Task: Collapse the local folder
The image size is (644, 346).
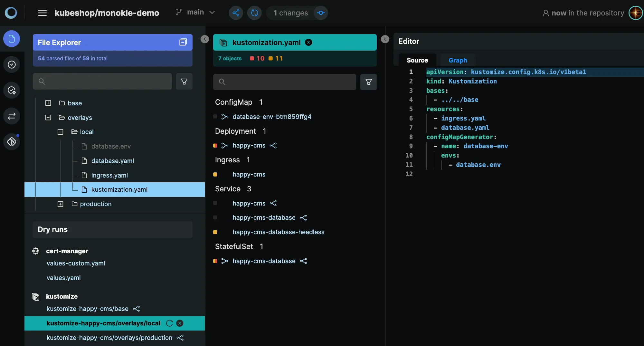Action: (60, 132)
